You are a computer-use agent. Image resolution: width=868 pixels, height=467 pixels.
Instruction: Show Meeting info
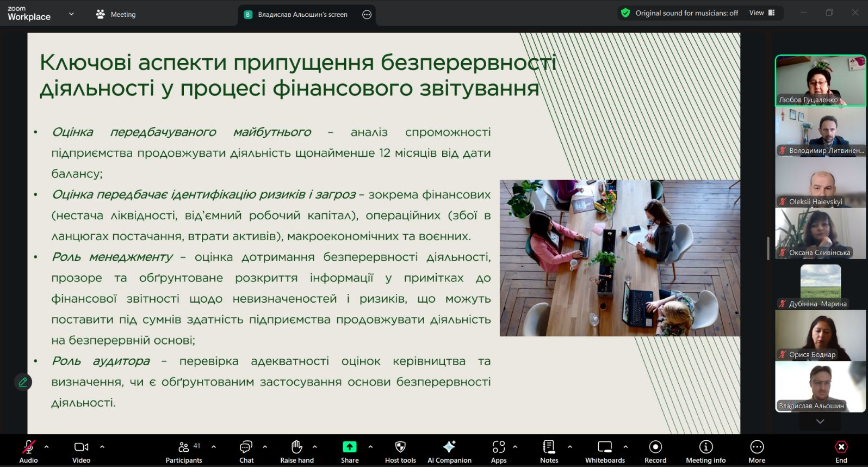click(x=706, y=451)
